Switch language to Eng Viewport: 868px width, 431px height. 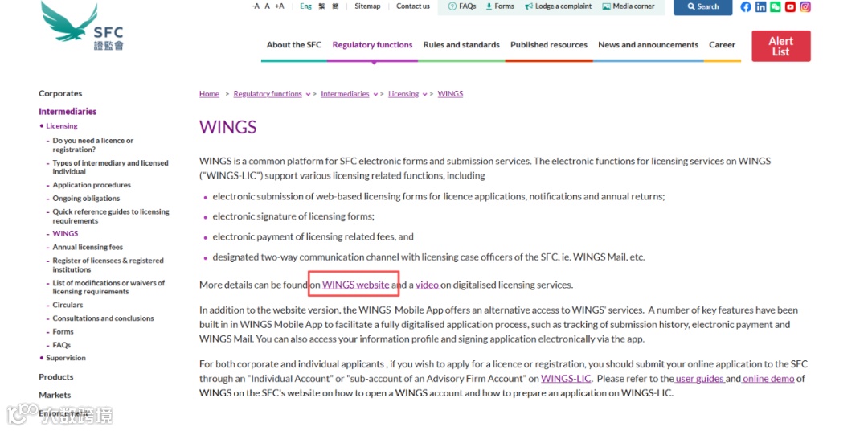(x=305, y=6)
